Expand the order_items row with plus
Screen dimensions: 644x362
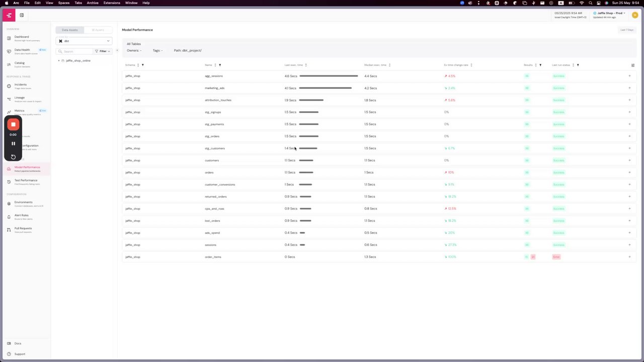(x=629, y=257)
